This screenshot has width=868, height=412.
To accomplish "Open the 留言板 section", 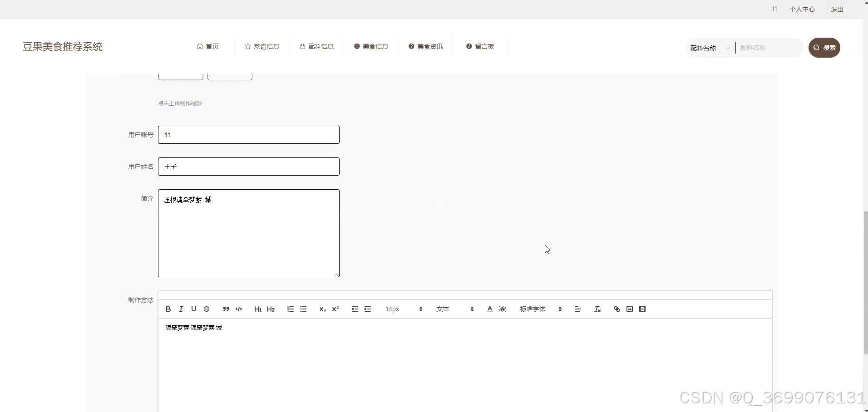I will tap(479, 46).
